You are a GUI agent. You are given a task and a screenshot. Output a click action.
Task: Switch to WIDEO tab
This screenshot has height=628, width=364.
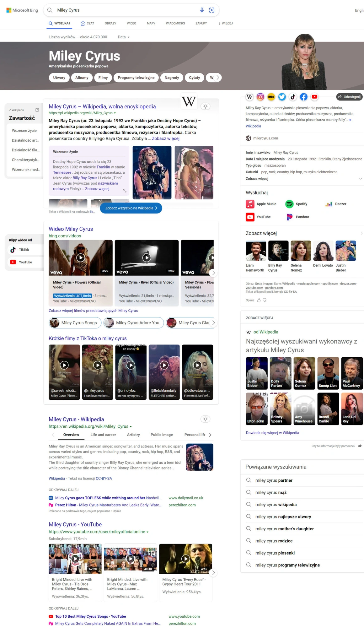131,23
